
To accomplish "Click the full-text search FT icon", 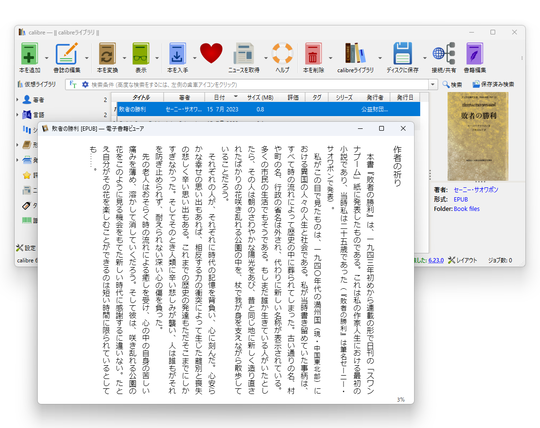I will pyautogui.click(x=73, y=84).
